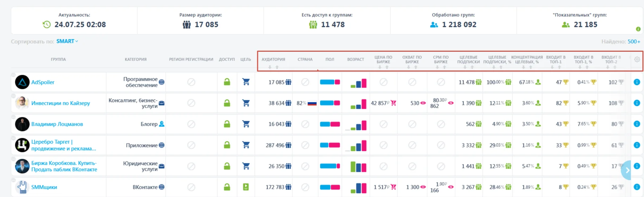Sort Аудитория column descending arrow

click(x=270, y=67)
